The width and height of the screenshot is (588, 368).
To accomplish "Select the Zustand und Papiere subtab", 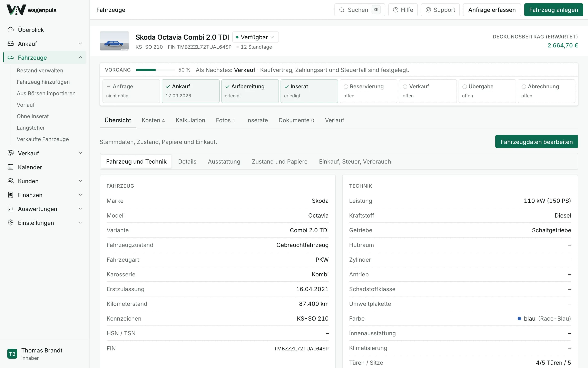I will pyautogui.click(x=280, y=162).
